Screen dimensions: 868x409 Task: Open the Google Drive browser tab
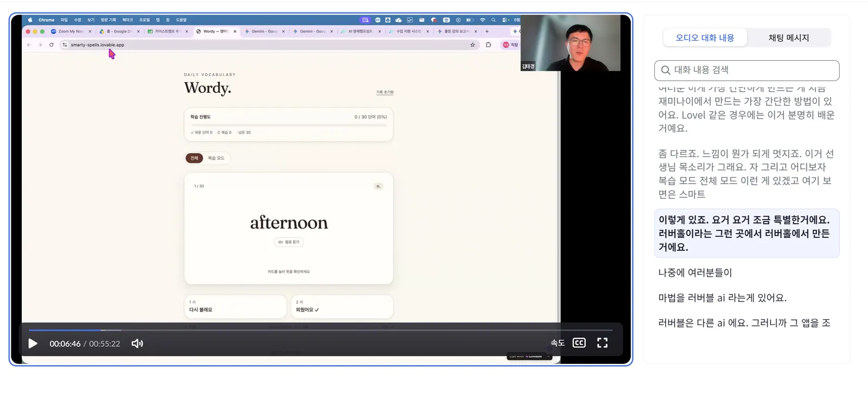(x=119, y=32)
